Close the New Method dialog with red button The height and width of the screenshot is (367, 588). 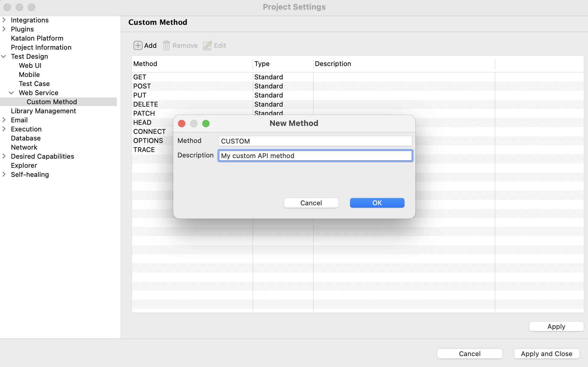click(x=182, y=124)
